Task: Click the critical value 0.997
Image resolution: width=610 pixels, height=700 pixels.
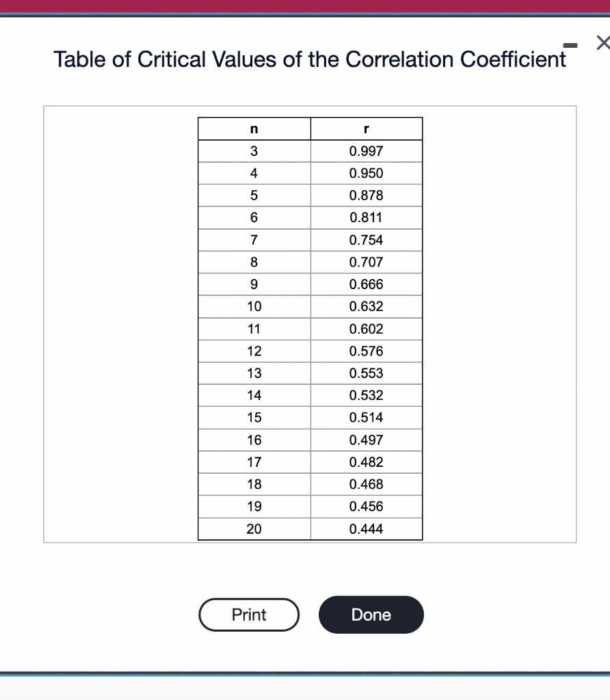Action: click(x=366, y=150)
